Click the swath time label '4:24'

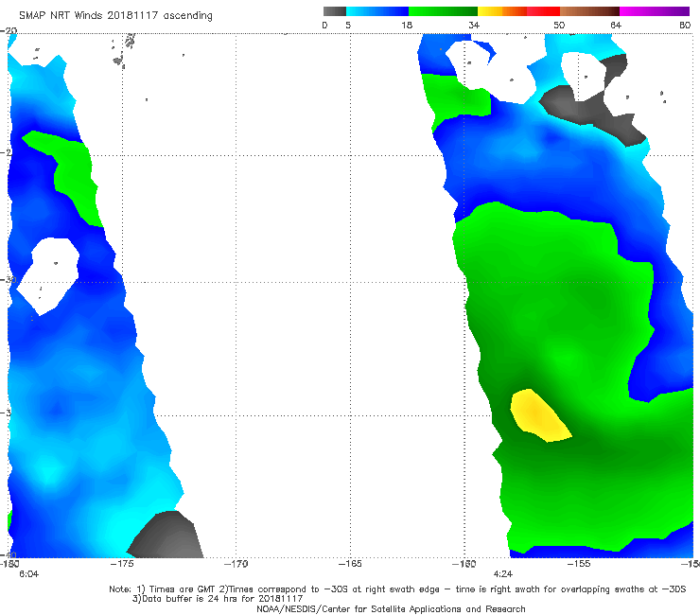[502, 574]
